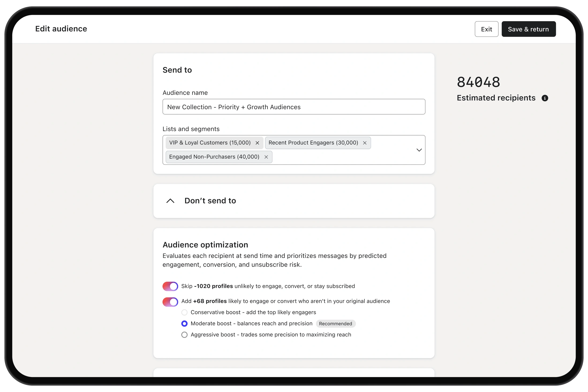The height and width of the screenshot is (392, 588).
Task: Click the Edit audience page title
Action: click(61, 29)
